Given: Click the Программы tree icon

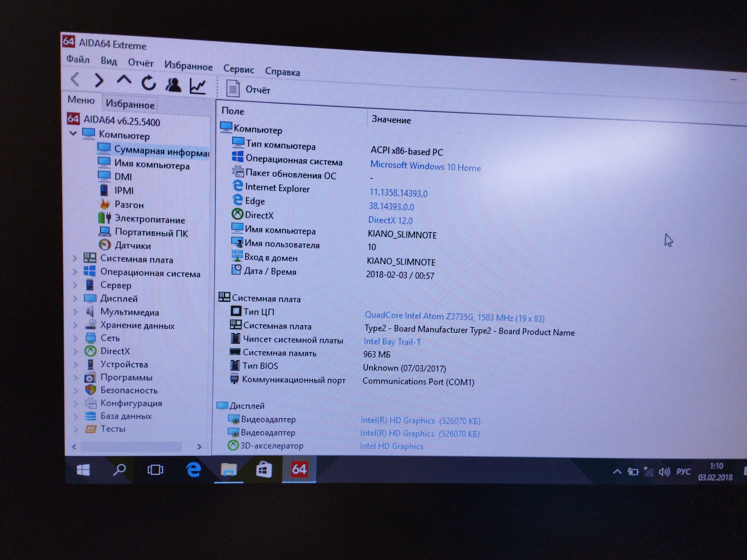Looking at the screenshot, I should point(90,378).
